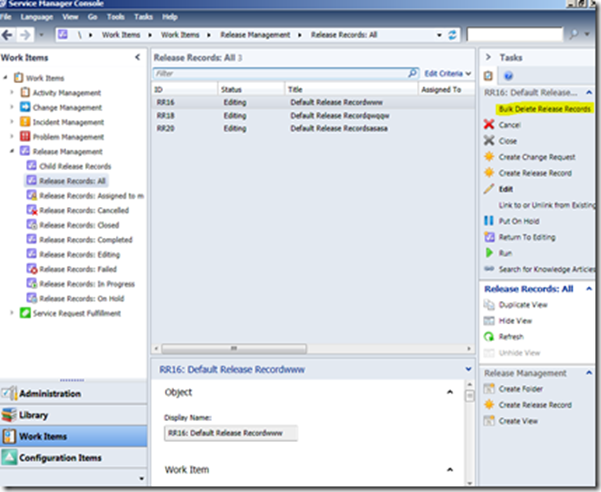Click the pencil Edit task icon

(489, 189)
